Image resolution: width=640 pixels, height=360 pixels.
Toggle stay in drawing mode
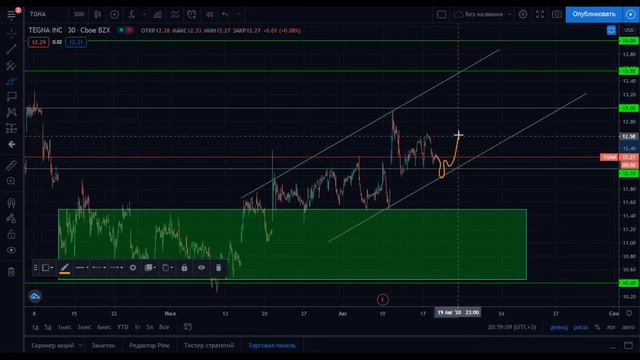click(x=11, y=218)
